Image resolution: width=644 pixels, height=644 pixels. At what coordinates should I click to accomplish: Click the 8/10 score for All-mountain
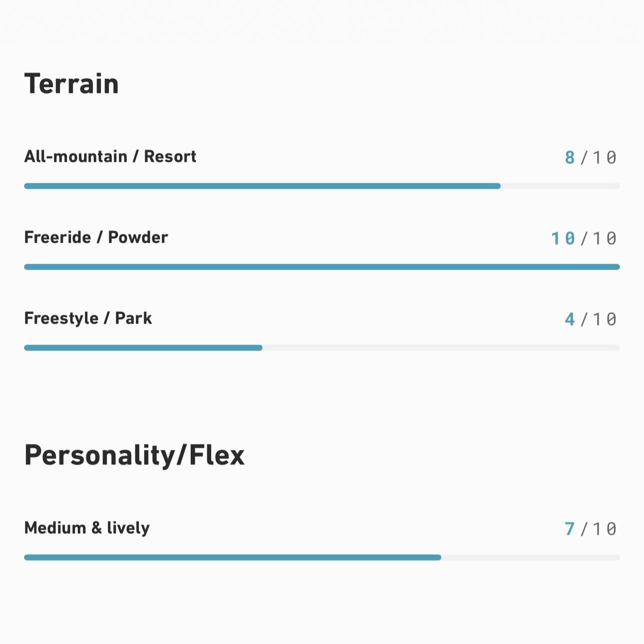pos(591,158)
